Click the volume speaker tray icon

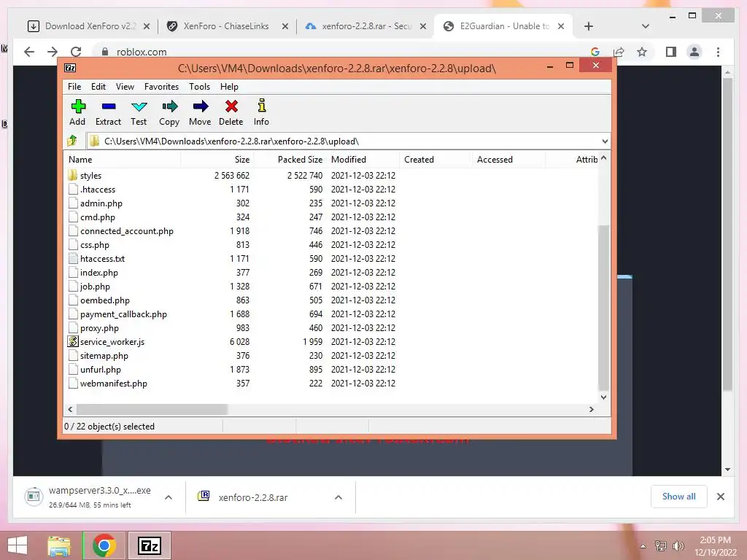click(x=678, y=545)
